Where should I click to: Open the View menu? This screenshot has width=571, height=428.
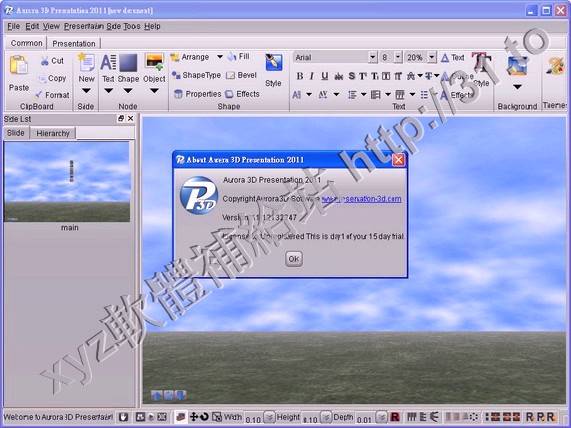coord(51,26)
